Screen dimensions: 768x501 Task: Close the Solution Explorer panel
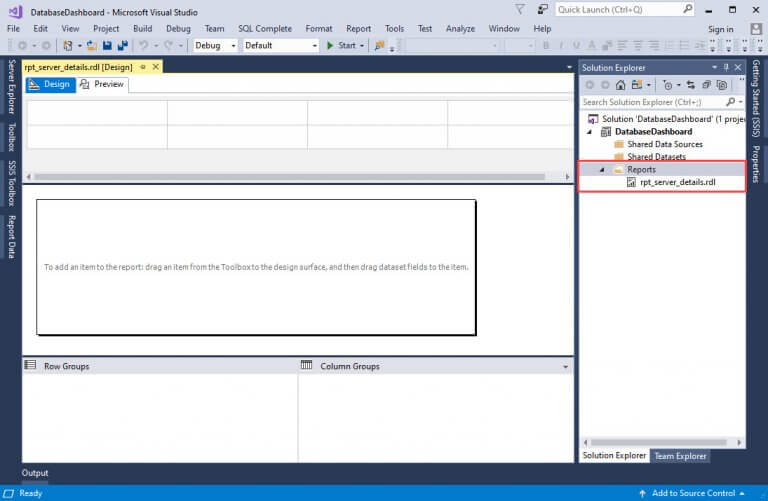click(738, 67)
